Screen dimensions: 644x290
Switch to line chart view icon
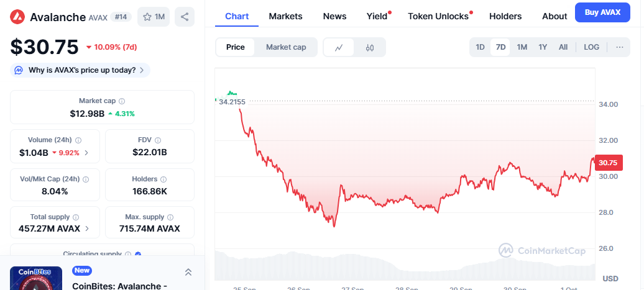(x=339, y=47)
